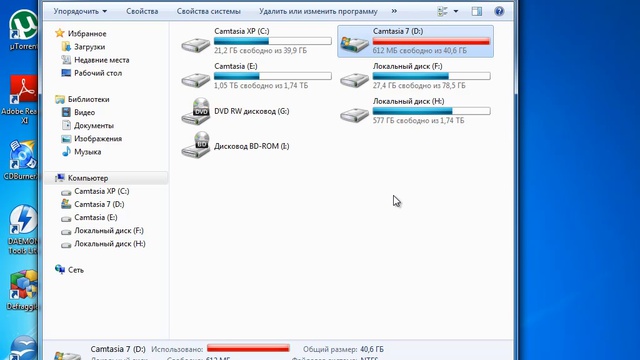Select Camtasia (E:) drive icon in content
The image size is (640, 360).
[196, 79]
